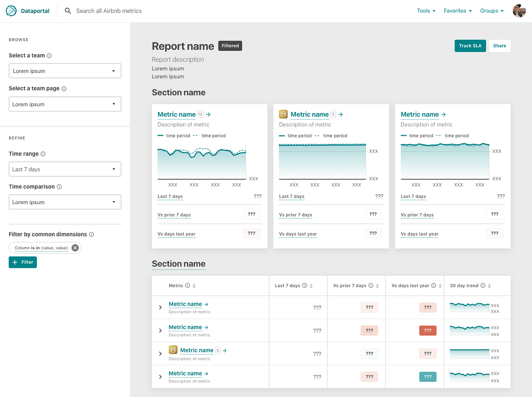Click the Share button
Image resolution: width=532 pixels, height=397 pixels.
[x=500, y=46]
